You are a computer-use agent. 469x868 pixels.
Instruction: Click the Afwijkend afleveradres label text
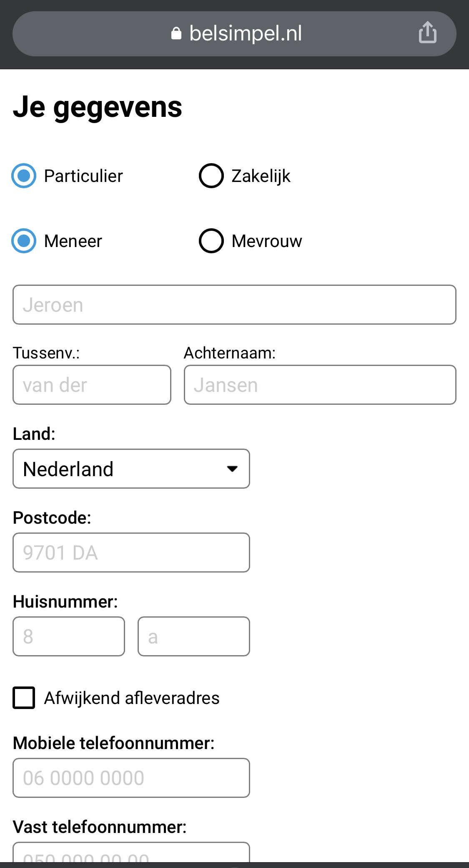click(x=132, y=698)
